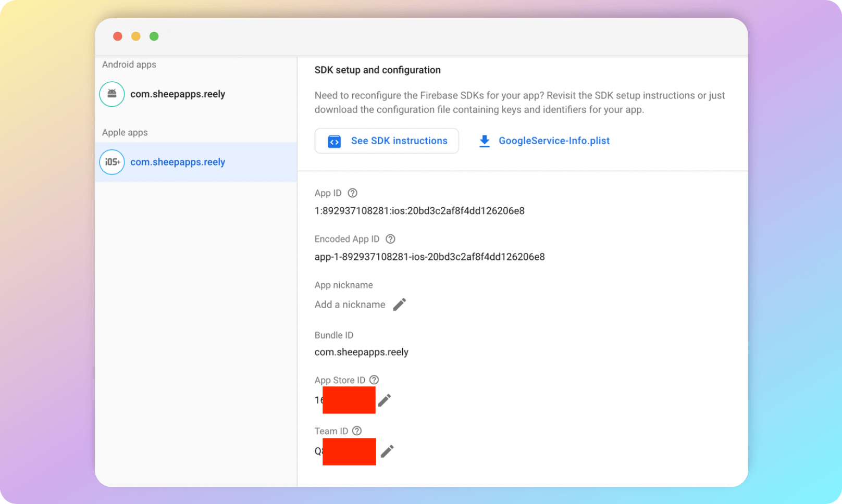Select the Android app com.sheepapps.reely
The height and width of the screenshot is (504, 842).
tap(177, 94)
